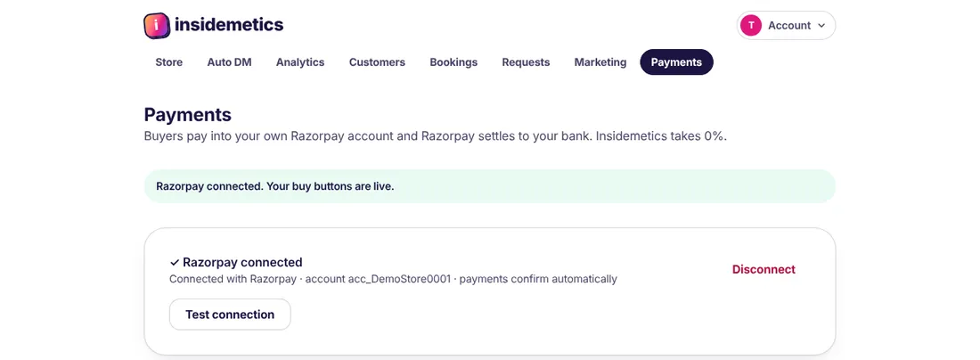Select the active Payments tab

tap(676, 61)
